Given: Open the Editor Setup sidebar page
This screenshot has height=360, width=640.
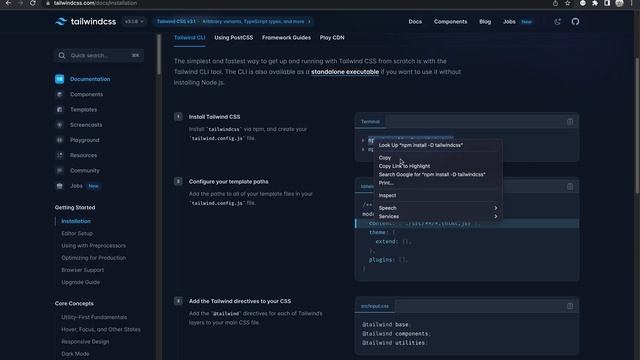Looking at the screenshot, I should (x=77, y=233).
